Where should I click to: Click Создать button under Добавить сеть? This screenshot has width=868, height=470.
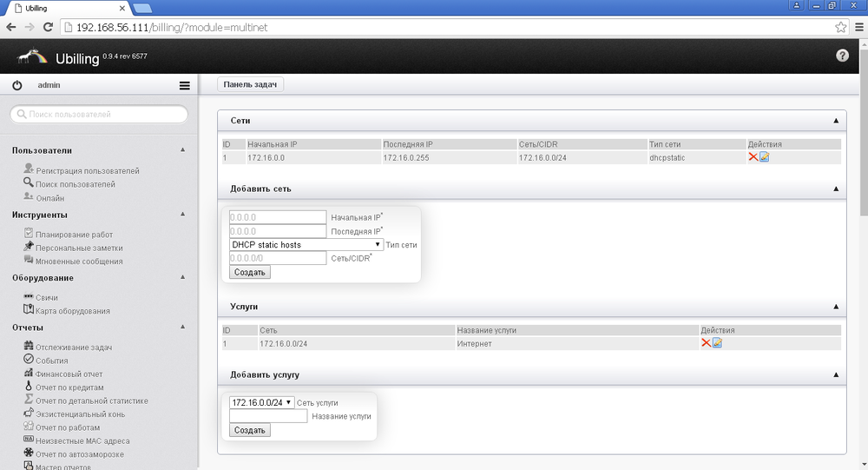[x=250, y=272]
